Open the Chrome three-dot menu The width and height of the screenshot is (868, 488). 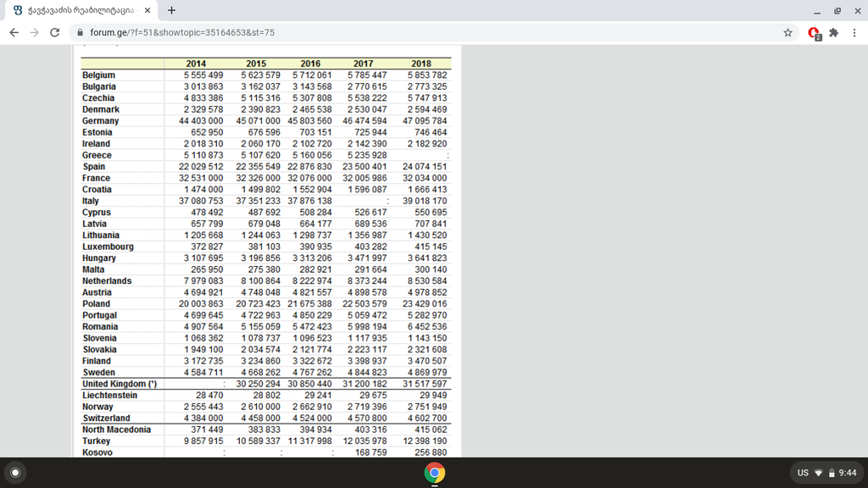coord(854,33)
